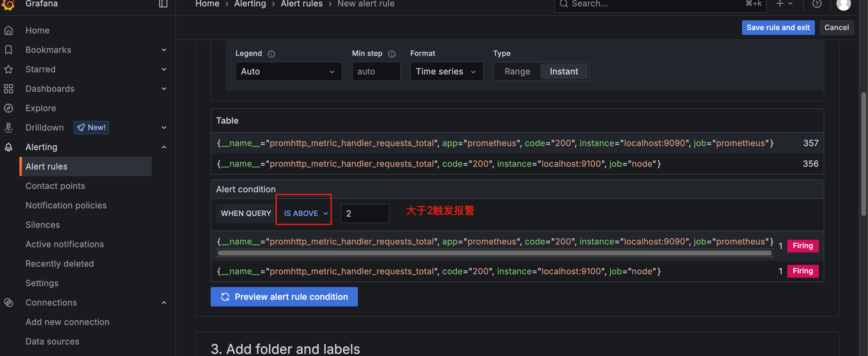
Task: Collapse the Alerting menu section
Action: coord(164,147)
